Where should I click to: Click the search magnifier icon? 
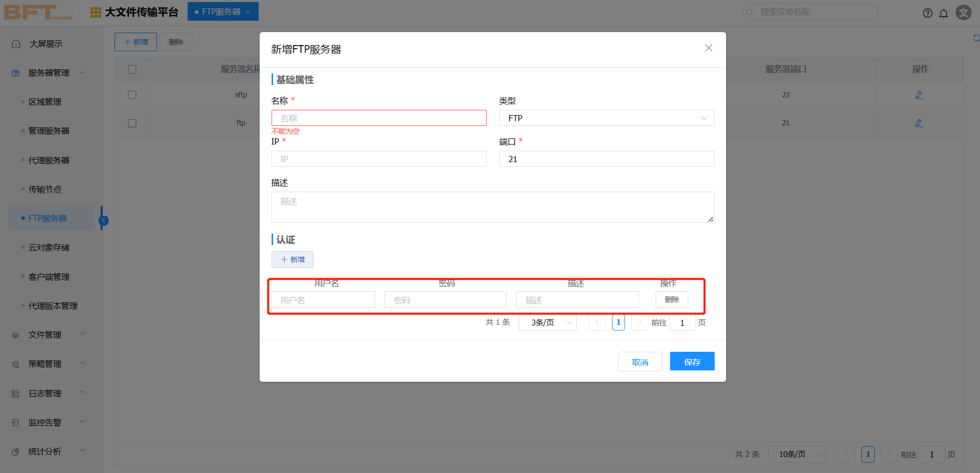[x=749, y=12]
